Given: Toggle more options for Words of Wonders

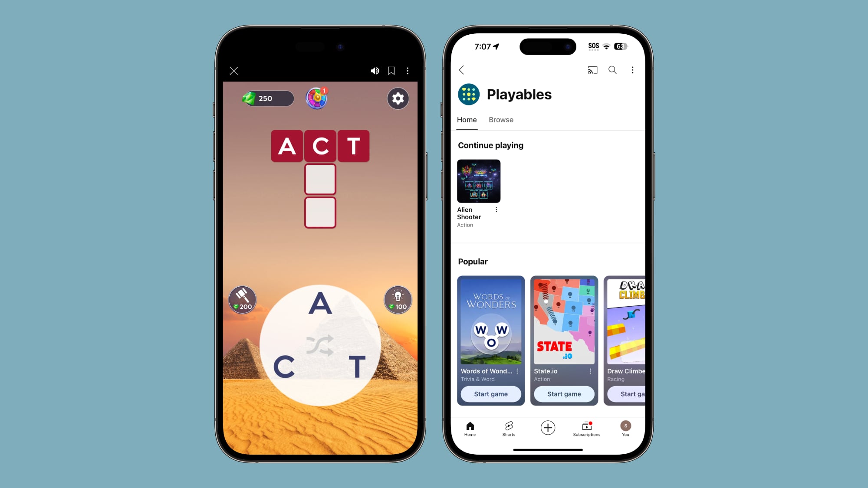Looking at the screenshot, I should tap(517, 371).
